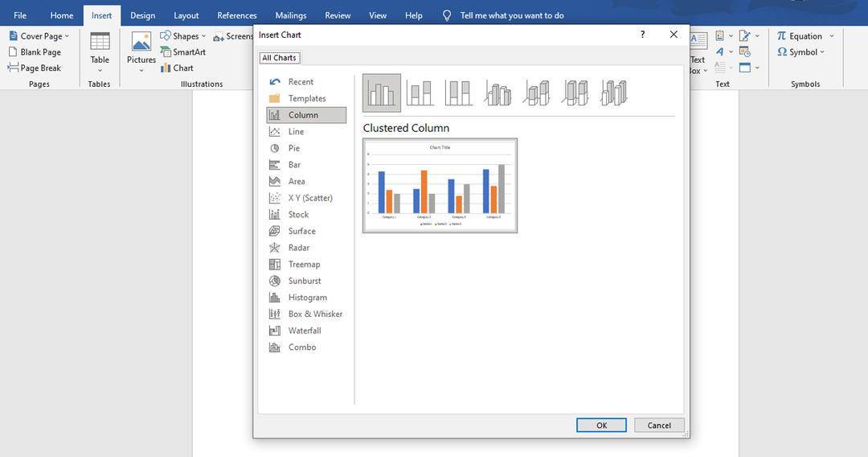
Task: Click the Chart button in Illustrations
Action: 177,68
